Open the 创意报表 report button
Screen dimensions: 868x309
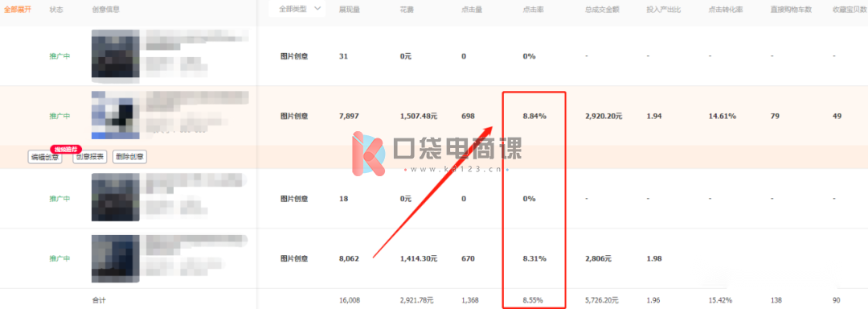89,157
